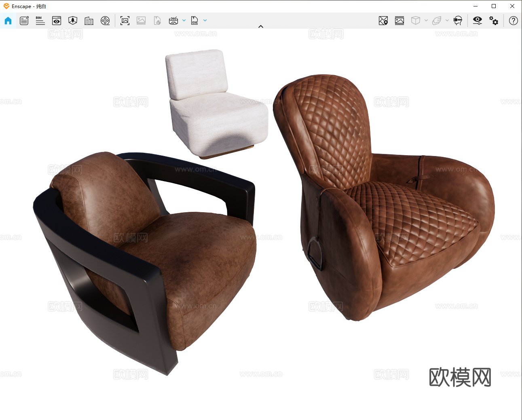
Task: Open General Settings gears icon
Action: (494, 21)
